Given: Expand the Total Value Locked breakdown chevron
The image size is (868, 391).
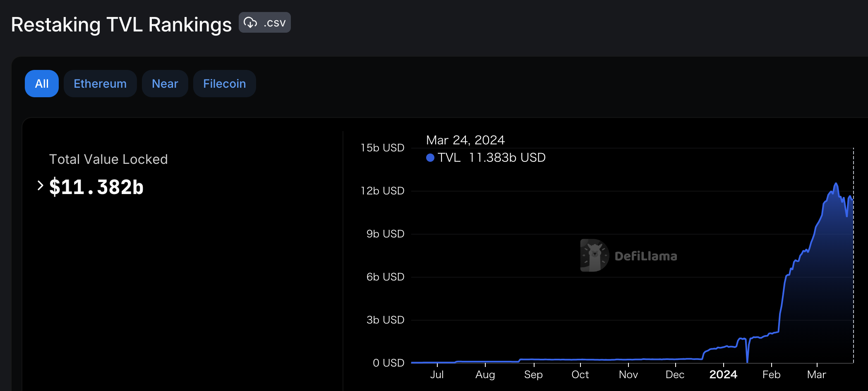Looking at the screenshot, I should tap(40, 186).
